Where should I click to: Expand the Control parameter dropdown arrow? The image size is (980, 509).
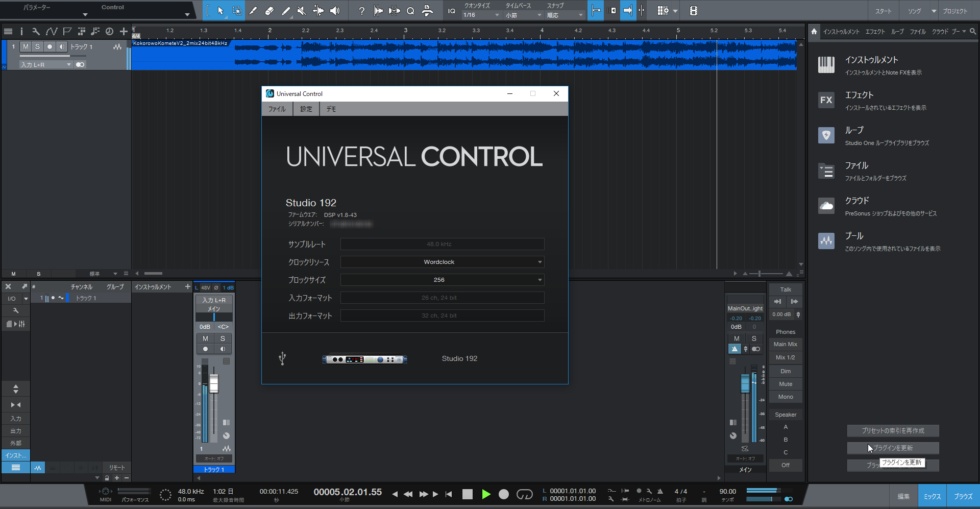(x=187, y=14)
